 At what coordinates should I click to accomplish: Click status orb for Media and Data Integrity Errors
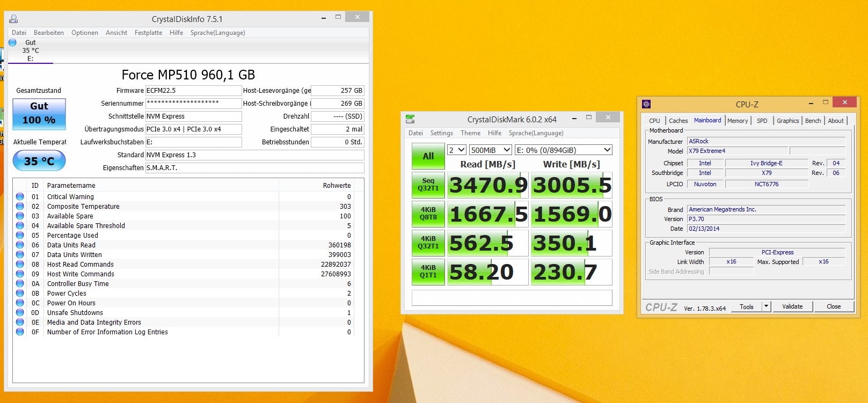(x=20, y=322)
